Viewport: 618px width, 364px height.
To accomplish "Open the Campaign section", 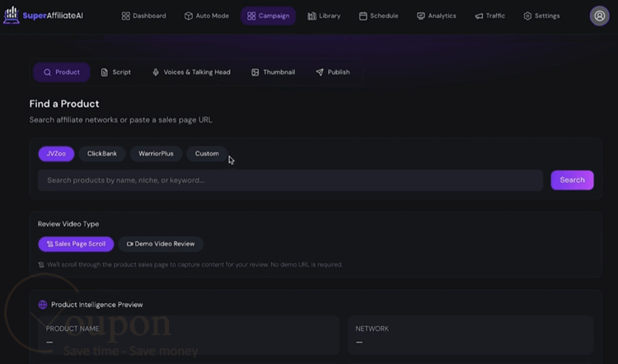I will click(x=268, y=16).
